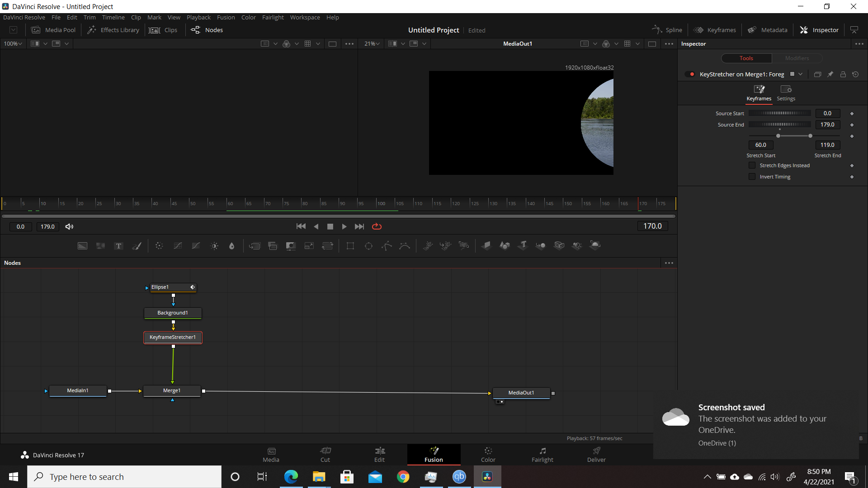Switch to the Color page
The width and height of the screenshot is (868, 488).
click(488, 455)
